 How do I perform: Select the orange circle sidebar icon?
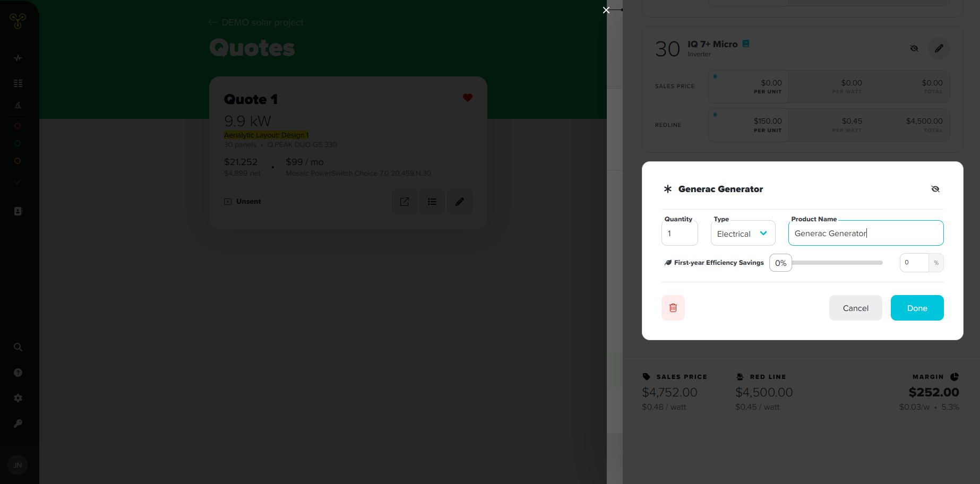[x=18, y=161]
